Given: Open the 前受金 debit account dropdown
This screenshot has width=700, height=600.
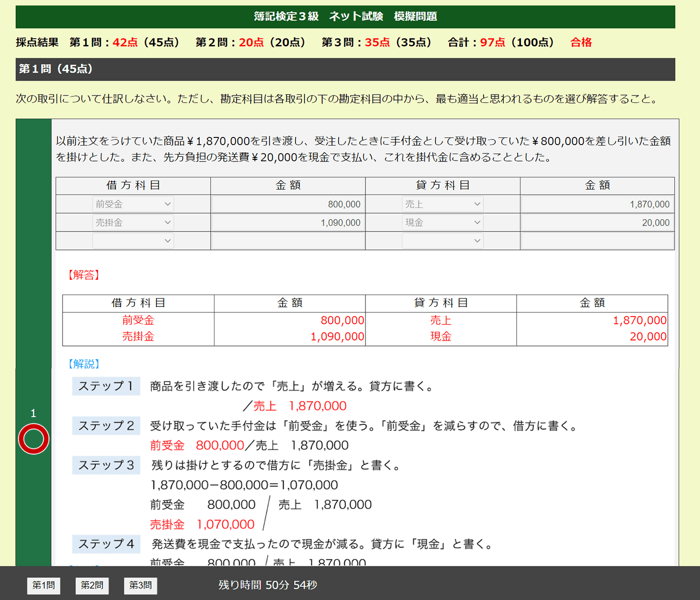Looking at the screenshot, I should click(133, 203).
